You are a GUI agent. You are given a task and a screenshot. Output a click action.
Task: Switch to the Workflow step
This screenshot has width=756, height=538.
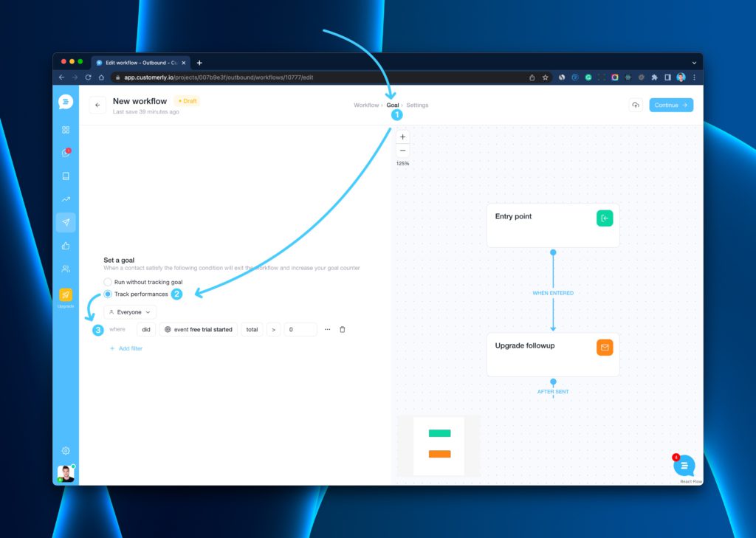tap(366, 105)
